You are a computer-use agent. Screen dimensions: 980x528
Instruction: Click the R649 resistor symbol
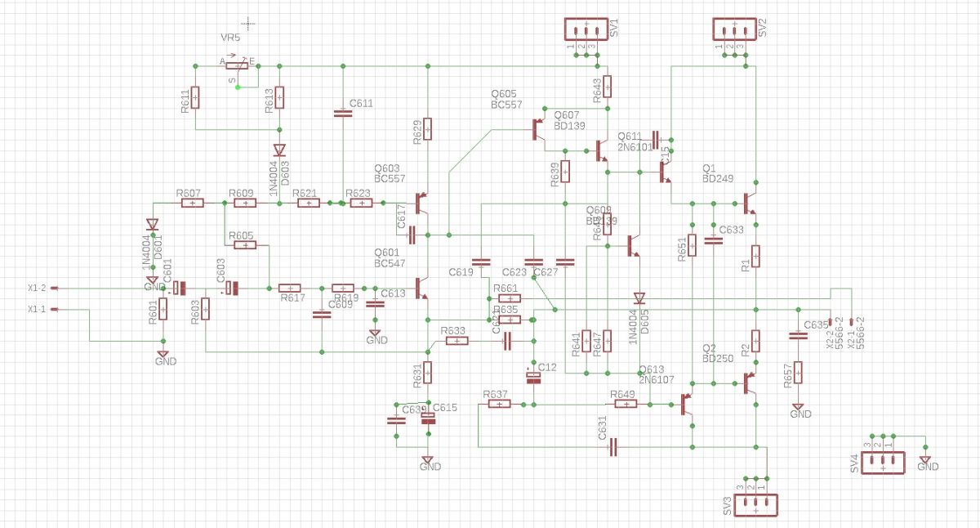[x=626, y=404]
